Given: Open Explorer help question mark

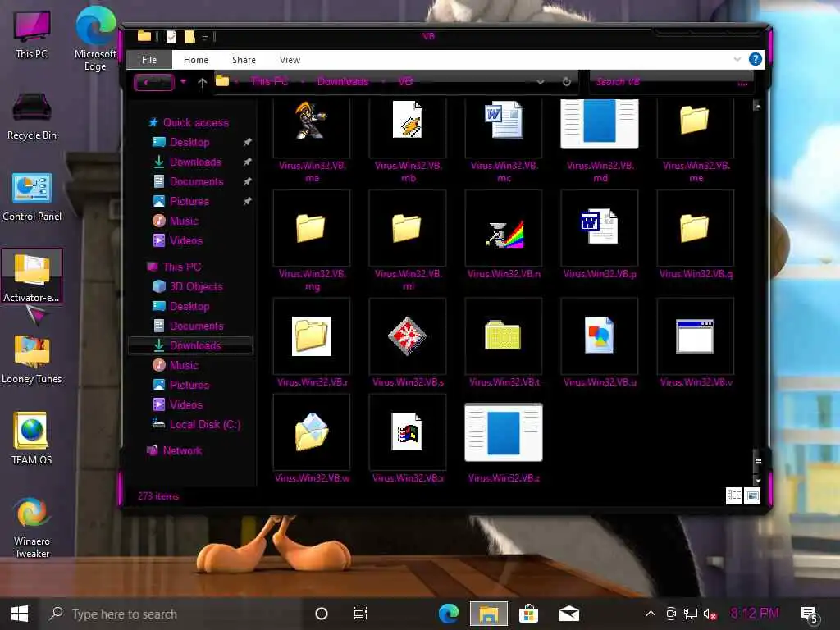Looking at the screenshot, I should click(756, 59).
